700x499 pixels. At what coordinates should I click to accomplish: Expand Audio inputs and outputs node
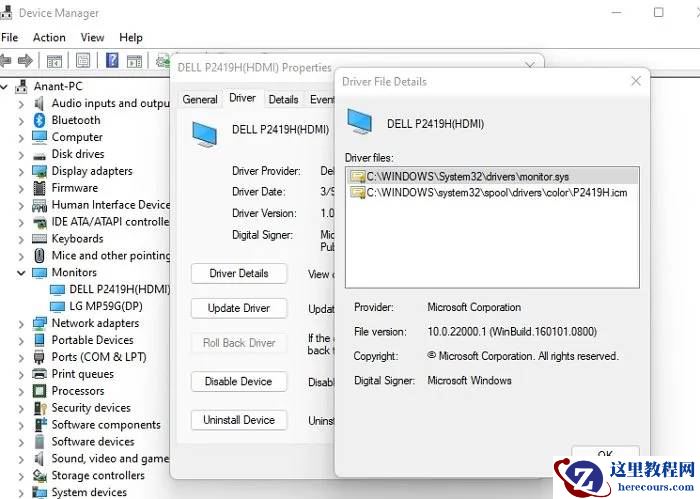pos(21,104)
